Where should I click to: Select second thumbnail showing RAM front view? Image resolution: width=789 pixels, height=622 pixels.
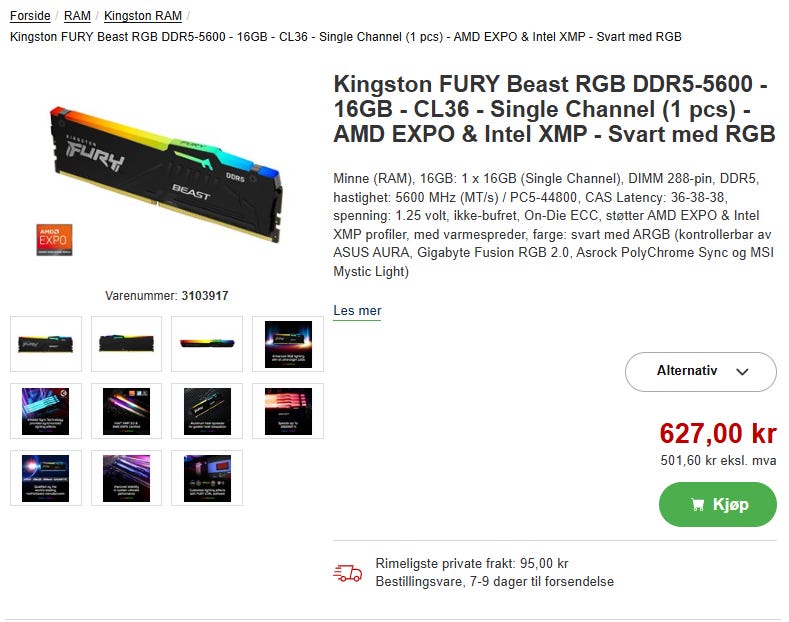[126, 344]
